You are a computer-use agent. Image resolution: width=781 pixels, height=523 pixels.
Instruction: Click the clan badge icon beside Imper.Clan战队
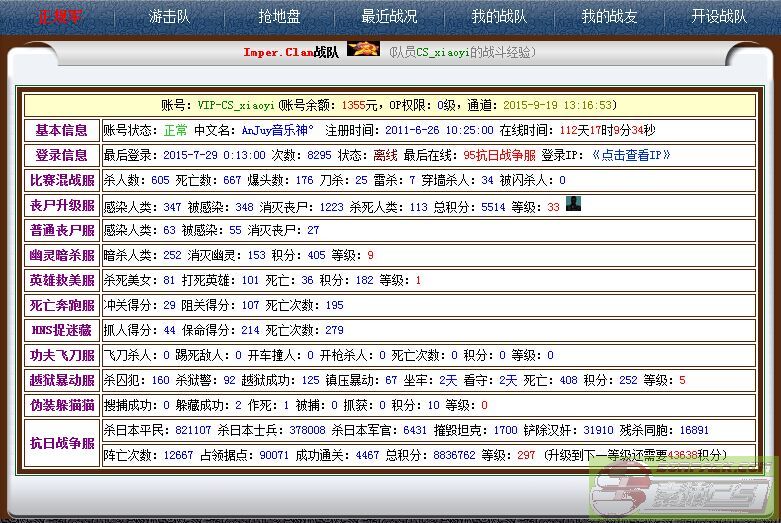(363, 49)
